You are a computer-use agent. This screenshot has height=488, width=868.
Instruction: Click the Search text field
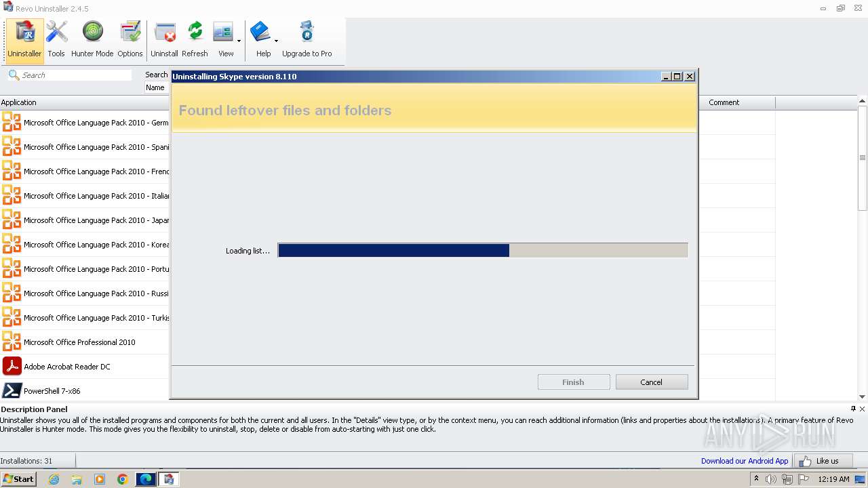tap(76, 75)
